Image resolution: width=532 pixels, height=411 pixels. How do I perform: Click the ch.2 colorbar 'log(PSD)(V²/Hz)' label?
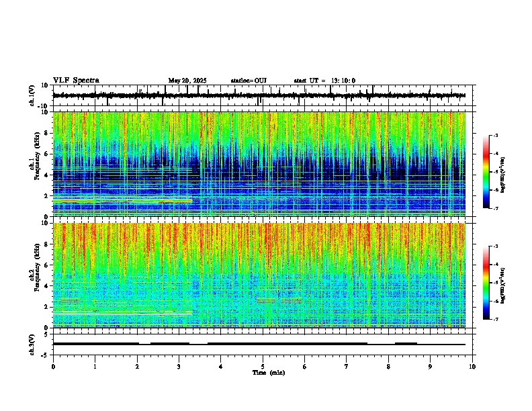[x=503, y=285]
